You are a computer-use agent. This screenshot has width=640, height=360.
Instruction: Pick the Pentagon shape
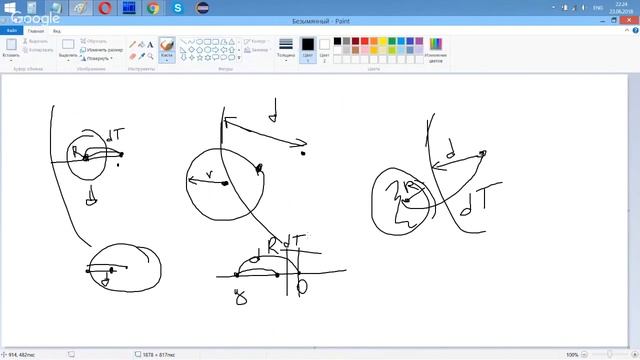(x=200, y=50)
